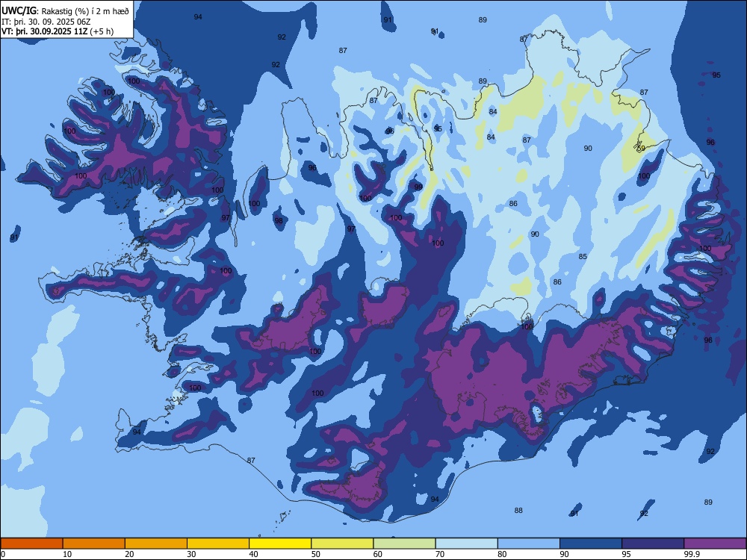Click the '50' legend tick label
The width and height of the screenshot is (747, 560).
coord(315,554)
